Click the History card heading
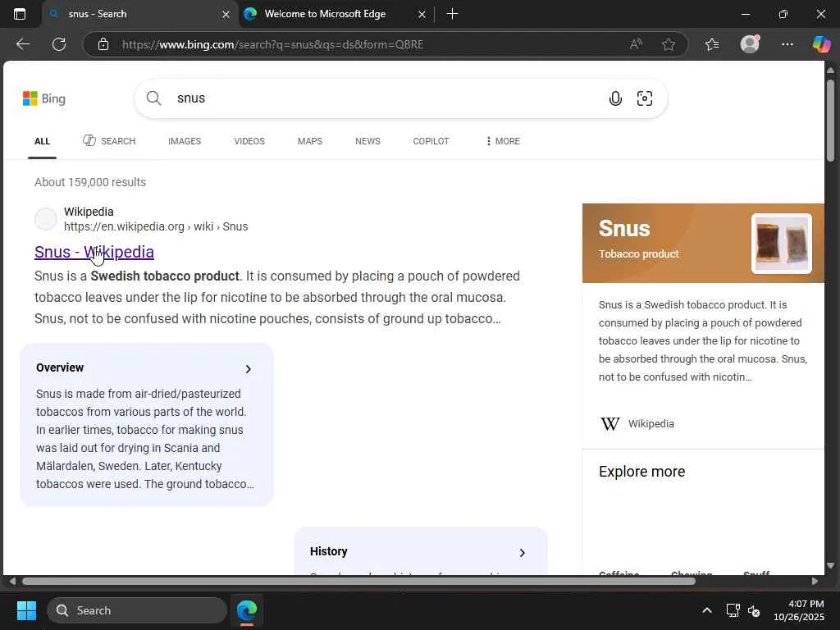This screenshot has width=840, height=630. point(328,551)
